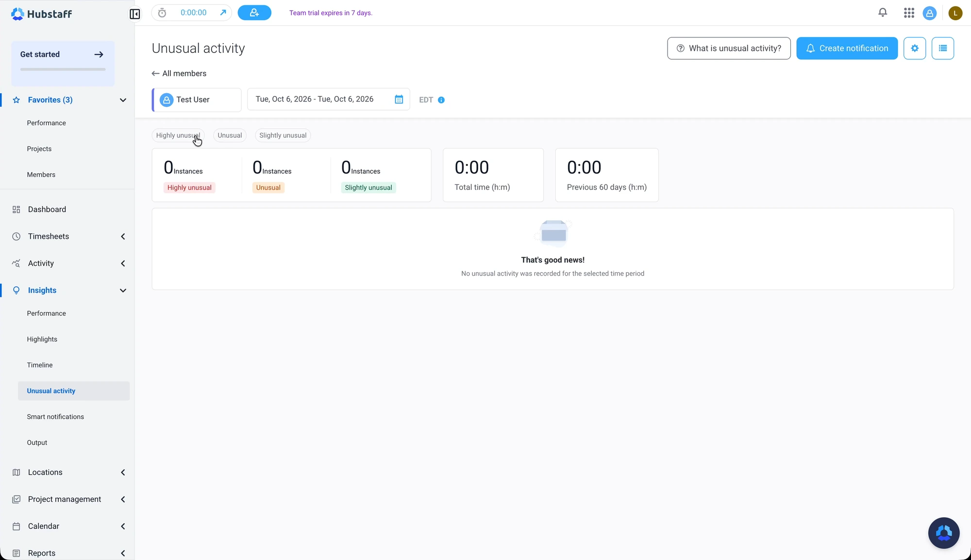This screenshot has height=560, width=971.
Task: Click the invite member icon button
Action: 254,13
